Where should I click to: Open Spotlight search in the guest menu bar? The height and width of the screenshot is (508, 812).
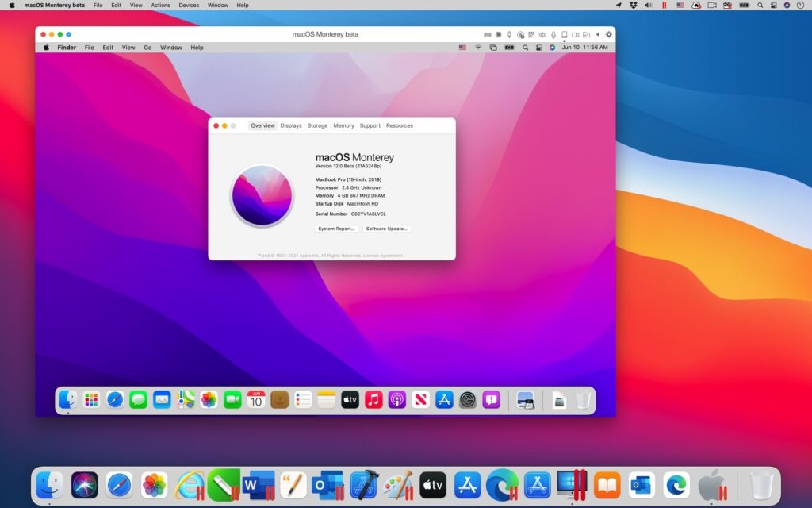tap(525, 48)
